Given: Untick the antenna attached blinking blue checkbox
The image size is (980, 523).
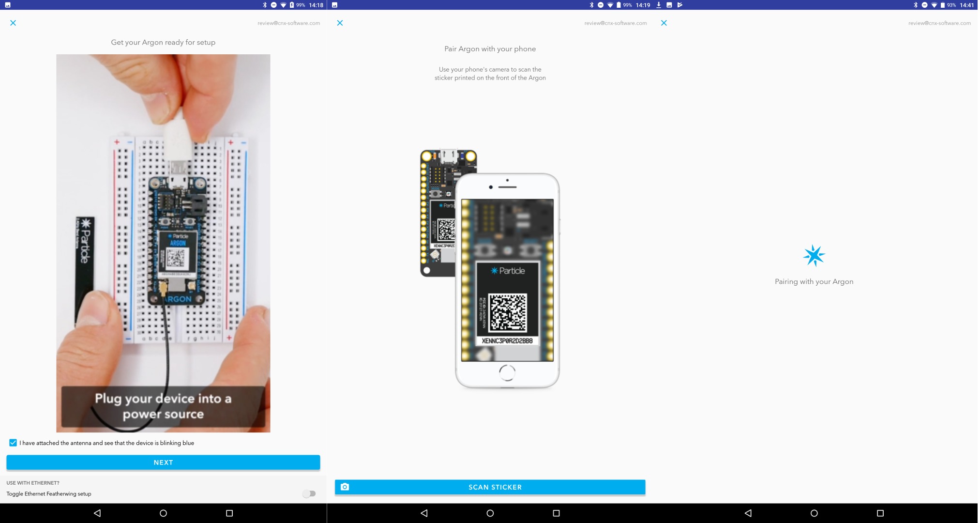Looking at the screenshot, I should coord(13,443).
